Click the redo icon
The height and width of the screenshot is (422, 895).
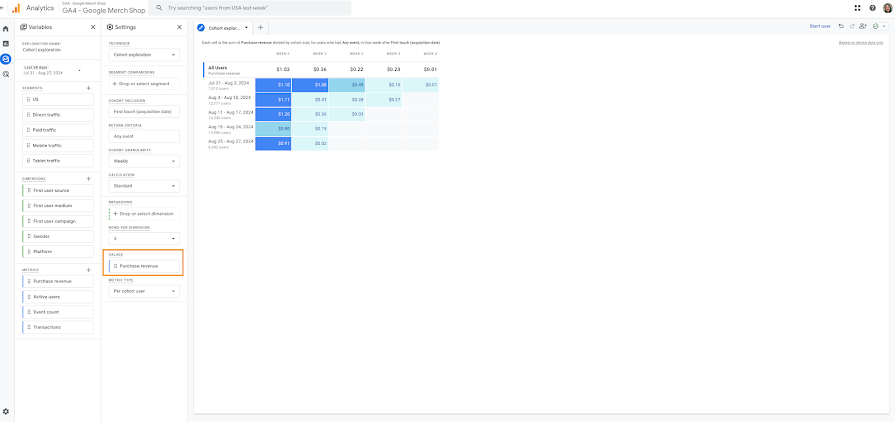(x=852, y=26)
